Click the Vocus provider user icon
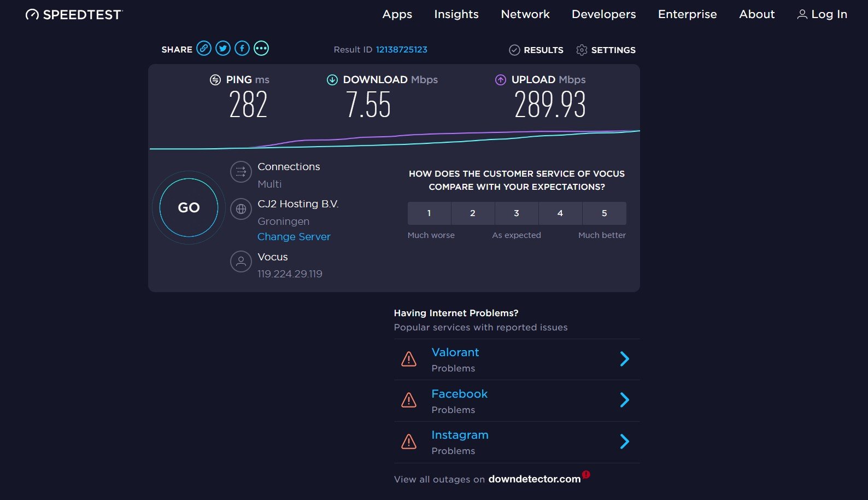The image size is (868, 500). [x=241, y=261]
